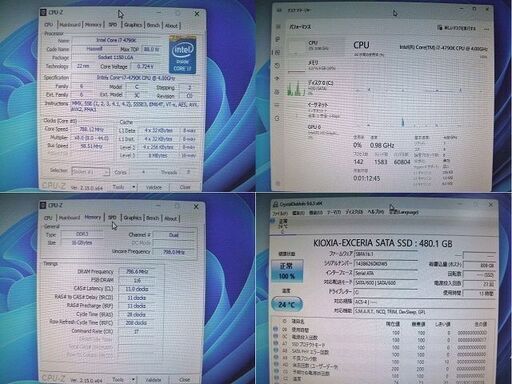The height and width of the screenshot is (384, 512).
Task: Click the firmware field in CrystalDiskInfo
Action: [x=385, y=254]
